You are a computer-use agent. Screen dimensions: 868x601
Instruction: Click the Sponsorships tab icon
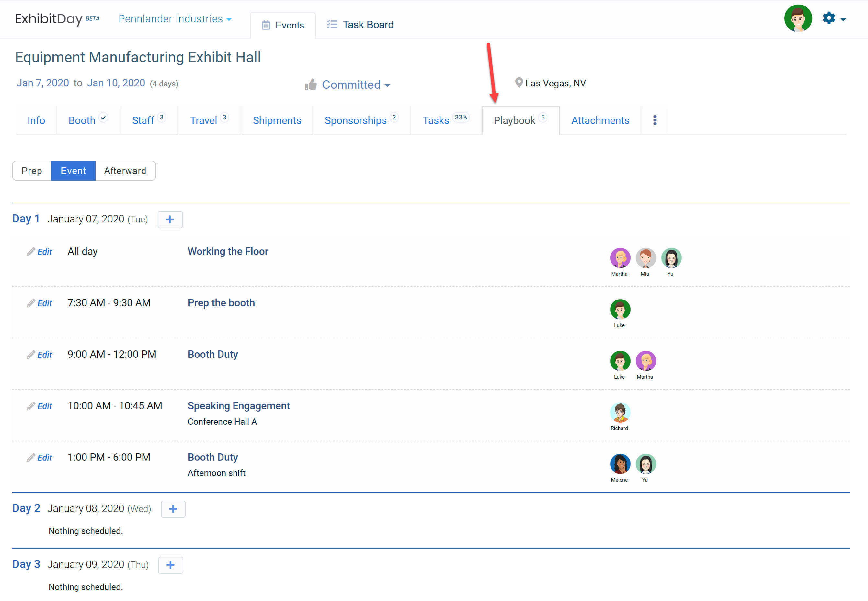coord(360,120)
